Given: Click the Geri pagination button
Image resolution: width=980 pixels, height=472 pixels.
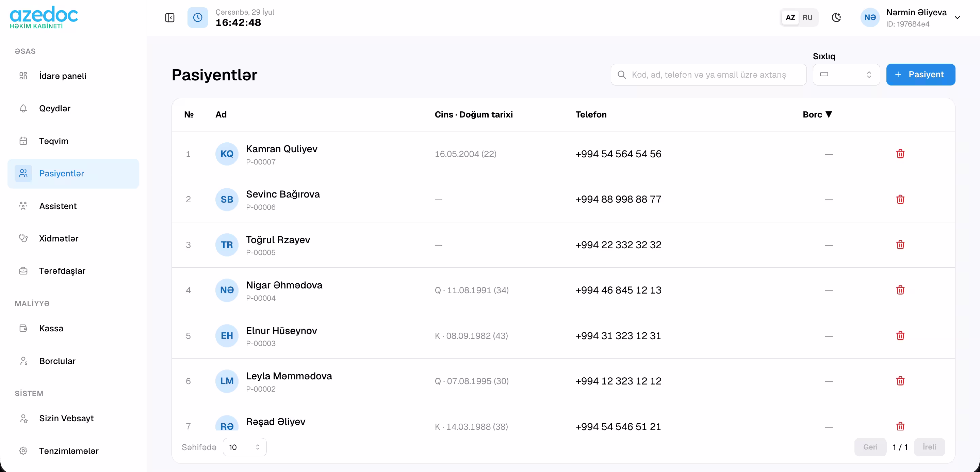Looking at the screenshot, I should [x=870, y=447].
